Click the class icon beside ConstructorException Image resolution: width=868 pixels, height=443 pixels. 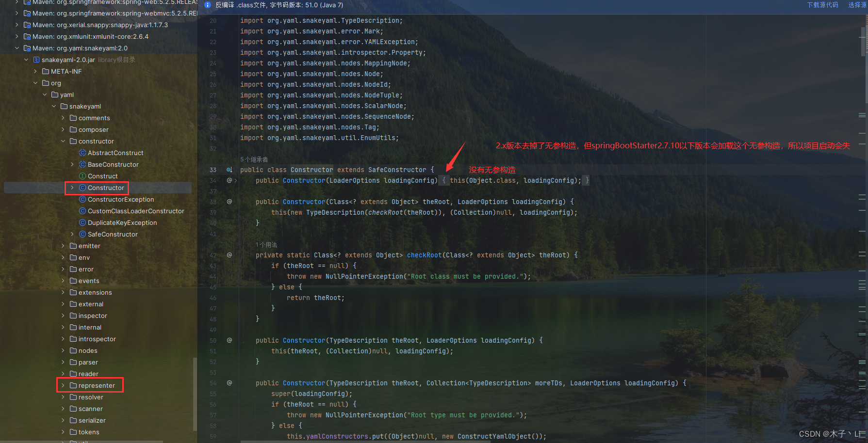82,199
